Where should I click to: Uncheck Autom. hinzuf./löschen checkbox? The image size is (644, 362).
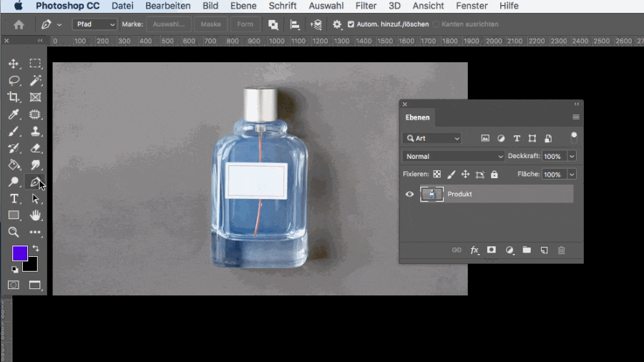coord(351,24)
